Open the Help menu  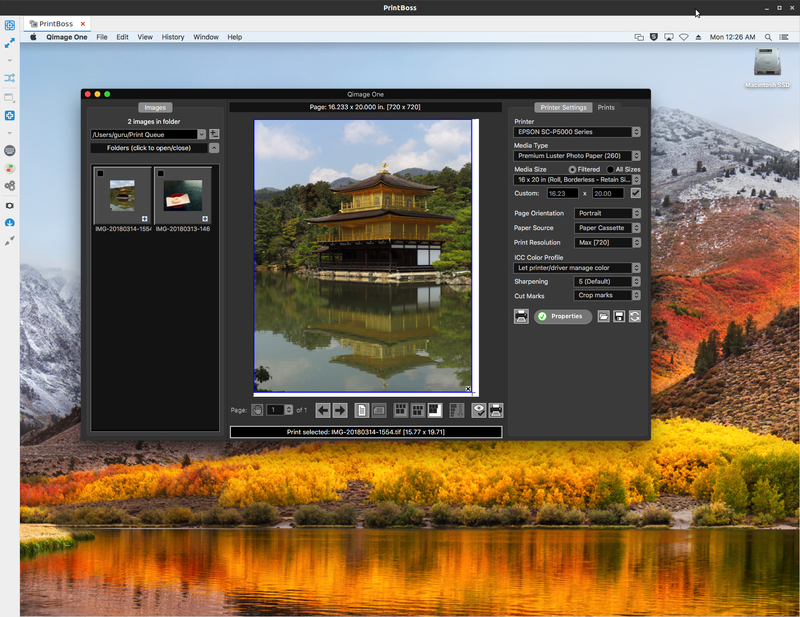[235, 37]
